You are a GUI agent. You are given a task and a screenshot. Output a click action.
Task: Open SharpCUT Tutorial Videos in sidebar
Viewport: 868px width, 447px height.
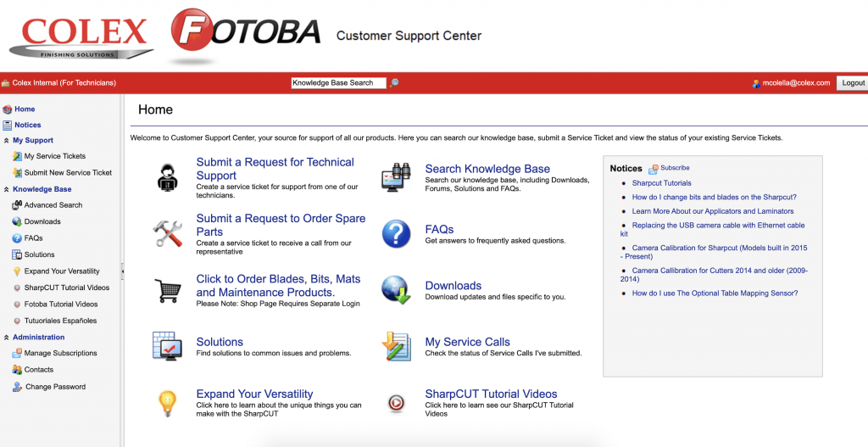coord(67,288)
